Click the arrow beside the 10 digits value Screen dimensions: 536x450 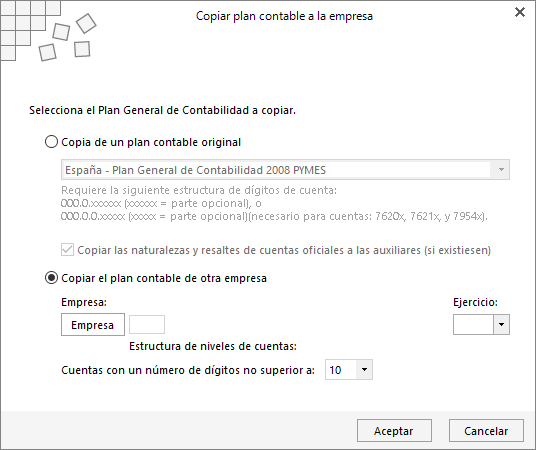(x=364, y=369)
